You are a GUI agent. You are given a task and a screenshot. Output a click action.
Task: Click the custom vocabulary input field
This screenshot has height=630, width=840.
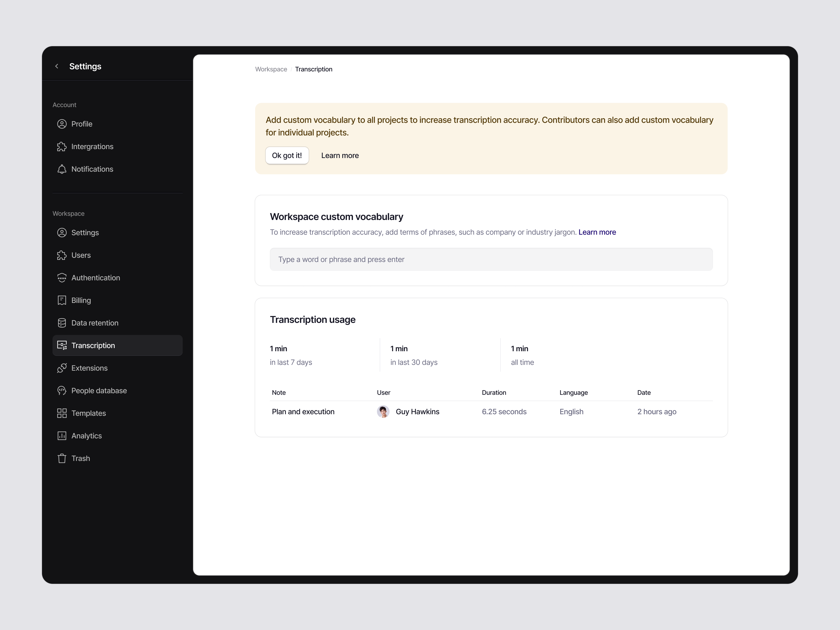491,259
